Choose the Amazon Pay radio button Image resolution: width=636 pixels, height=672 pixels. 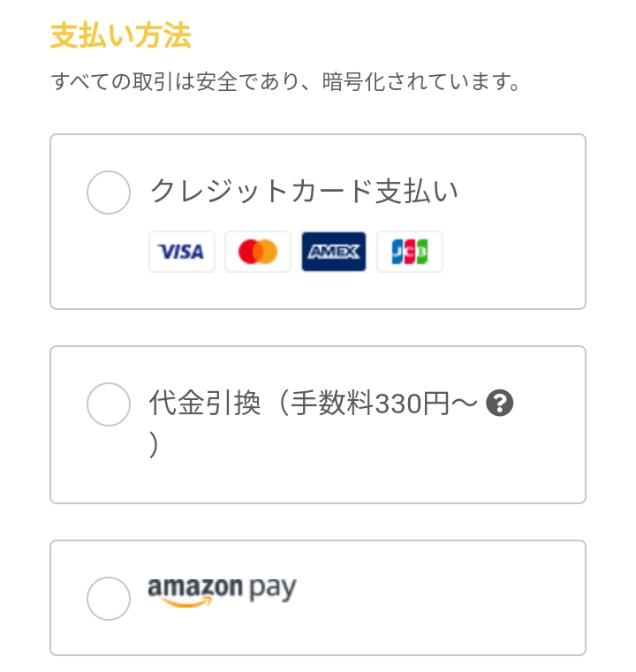[x=109, y=599]
